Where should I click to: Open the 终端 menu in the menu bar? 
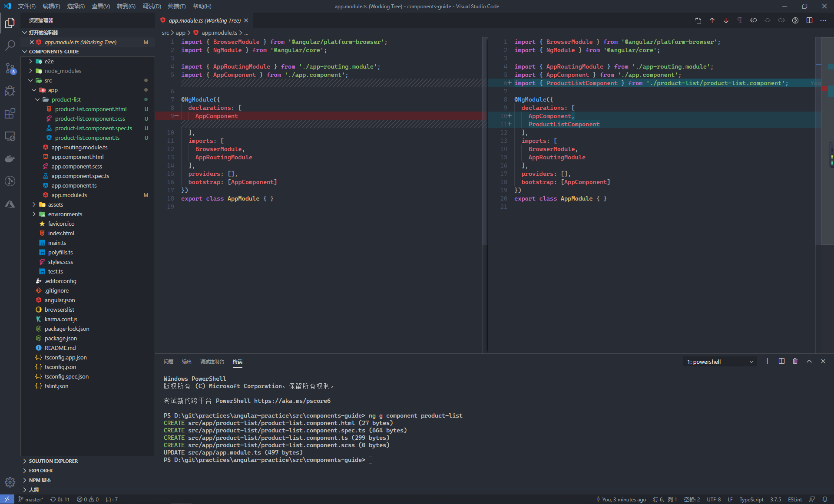[176, 6]
